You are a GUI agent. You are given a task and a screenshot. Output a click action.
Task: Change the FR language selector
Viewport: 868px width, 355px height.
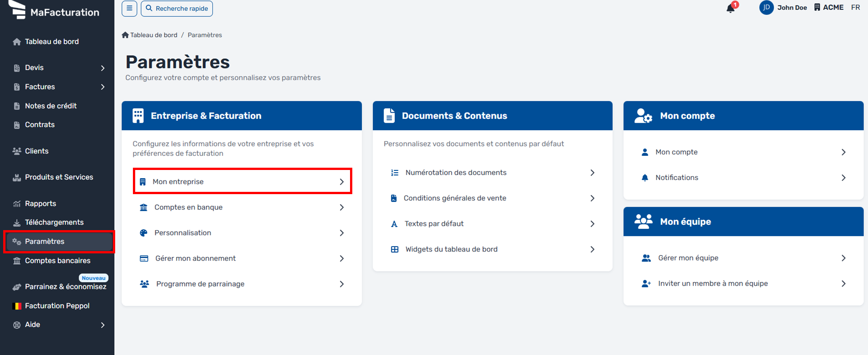[x=856, y=7]
